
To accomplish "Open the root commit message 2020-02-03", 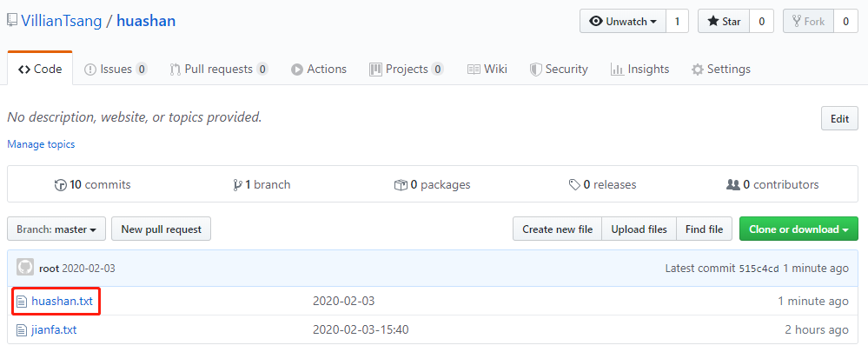I will pos(89,269).
